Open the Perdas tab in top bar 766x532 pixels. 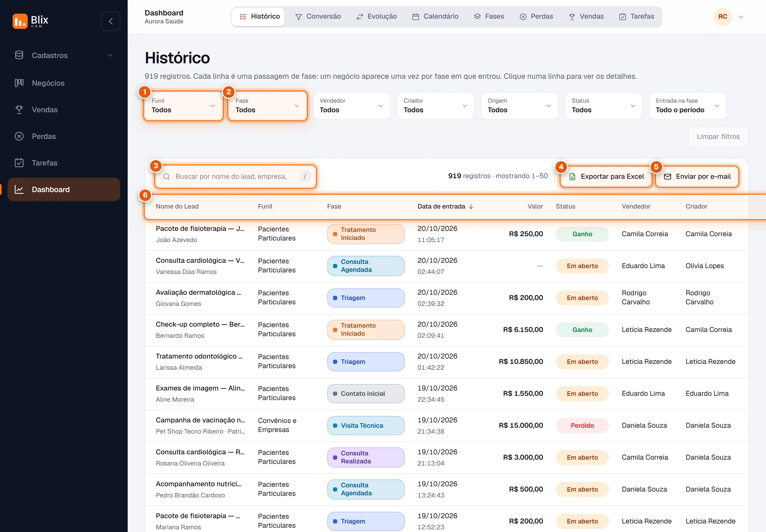(x=536, y=17)
